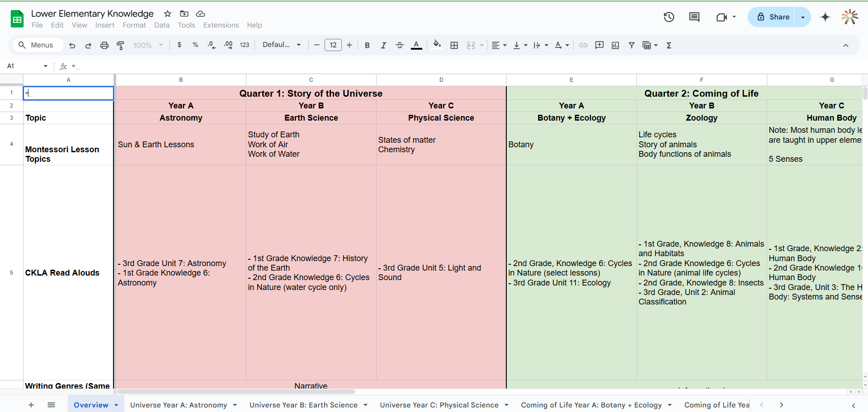Select the paint format tool
The height and width of the screenshot is (412, 868).
pyautogui.click(x=121, y=45)
